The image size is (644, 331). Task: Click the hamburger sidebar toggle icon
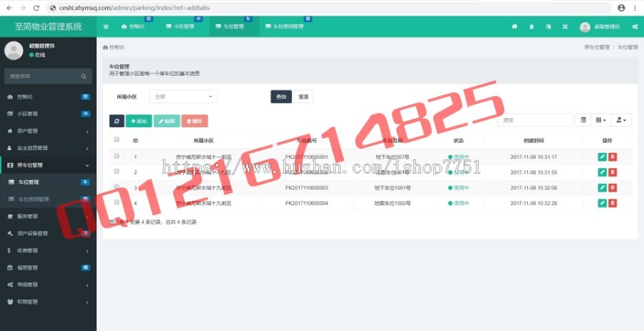106,26
